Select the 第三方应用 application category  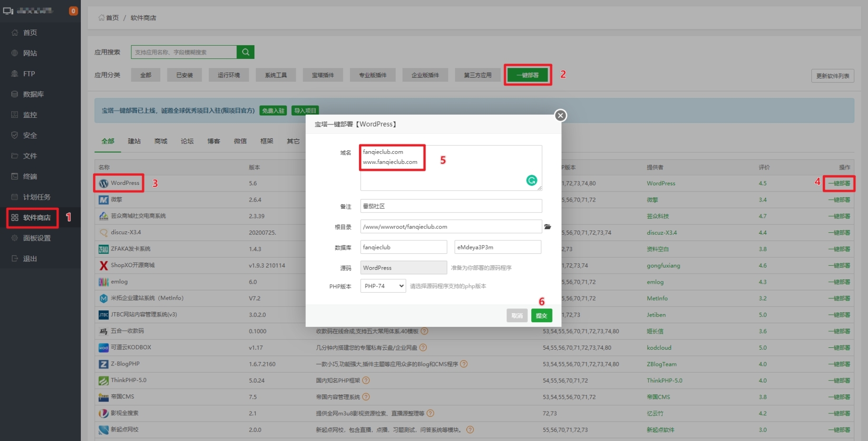[x=477, y=75]
